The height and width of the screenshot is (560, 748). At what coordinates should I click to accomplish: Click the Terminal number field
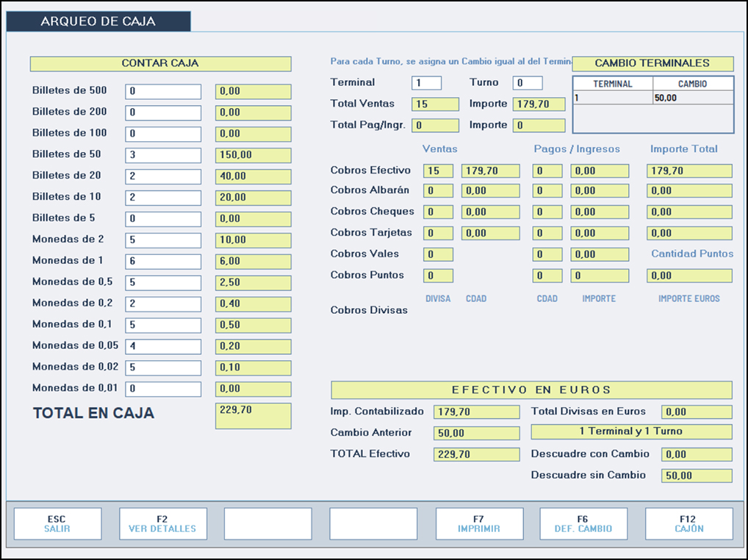427,83
